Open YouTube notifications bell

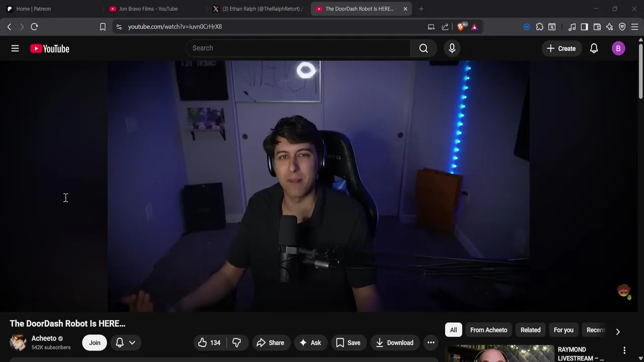pyautogui.click(x=594, y=48)
